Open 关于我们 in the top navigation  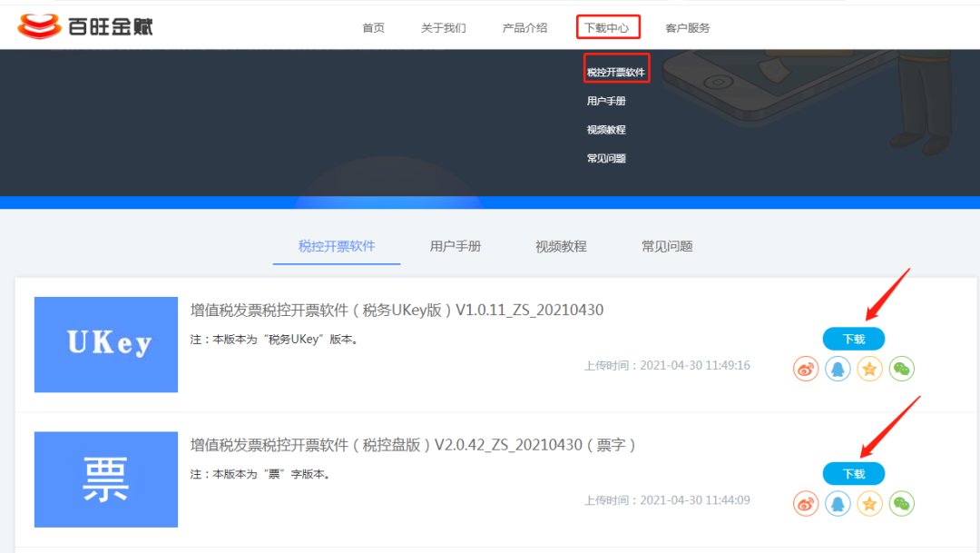point(443,27)
